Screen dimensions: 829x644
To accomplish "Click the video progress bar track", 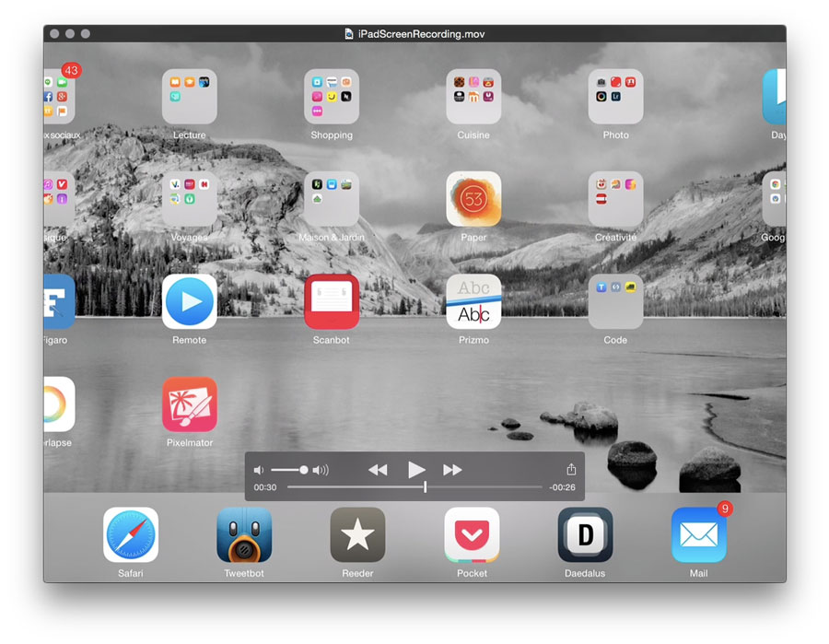I will tap(414, 487).
